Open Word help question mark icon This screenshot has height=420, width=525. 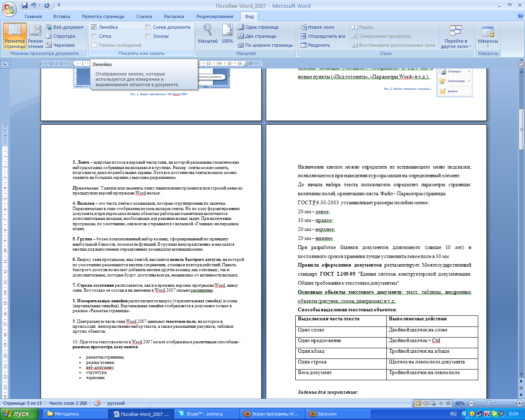[520, 16]
